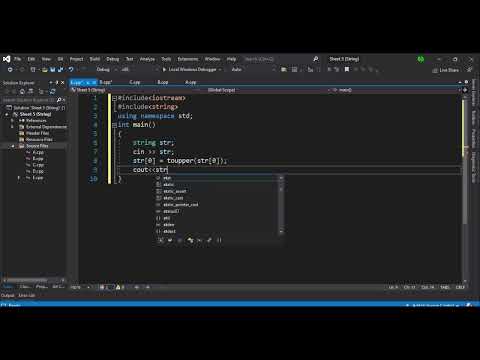Viewport: 480px width, 360px height.
Task: Open the main() member dropdown
Action: [x=397, y=90]
